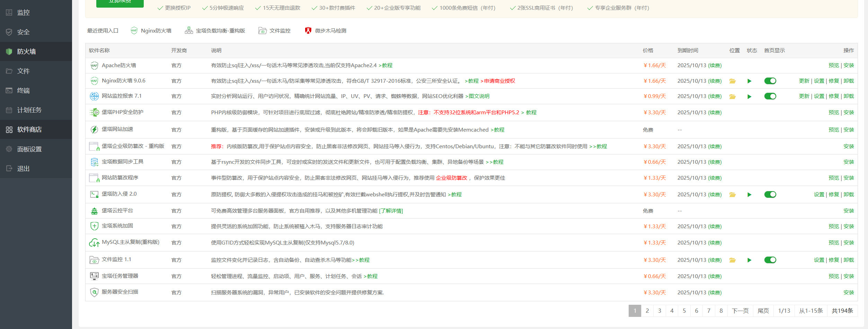
Task: Click the Nginx防火墙 shortcut WAF icon
Action: [x=134, y=31]
